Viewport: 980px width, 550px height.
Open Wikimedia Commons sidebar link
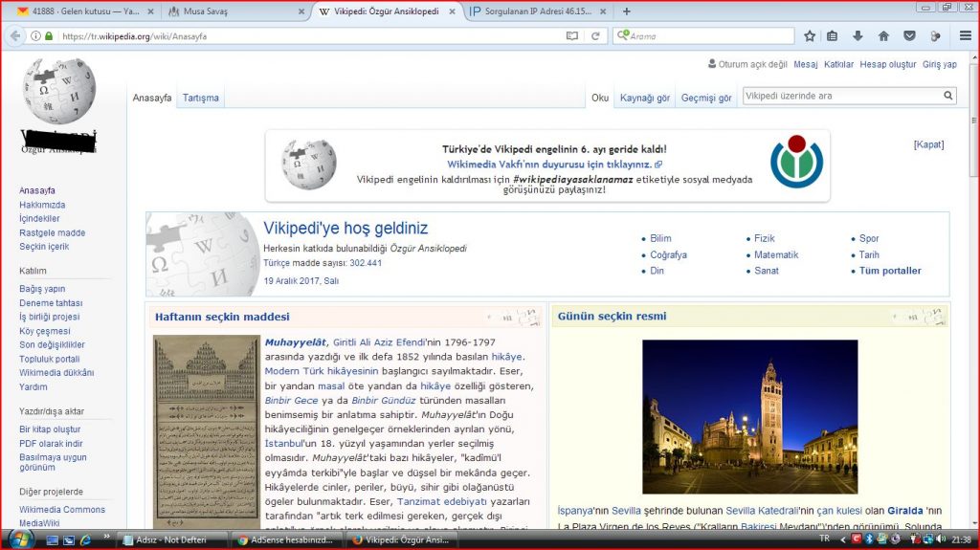click(x=62, y=510)
